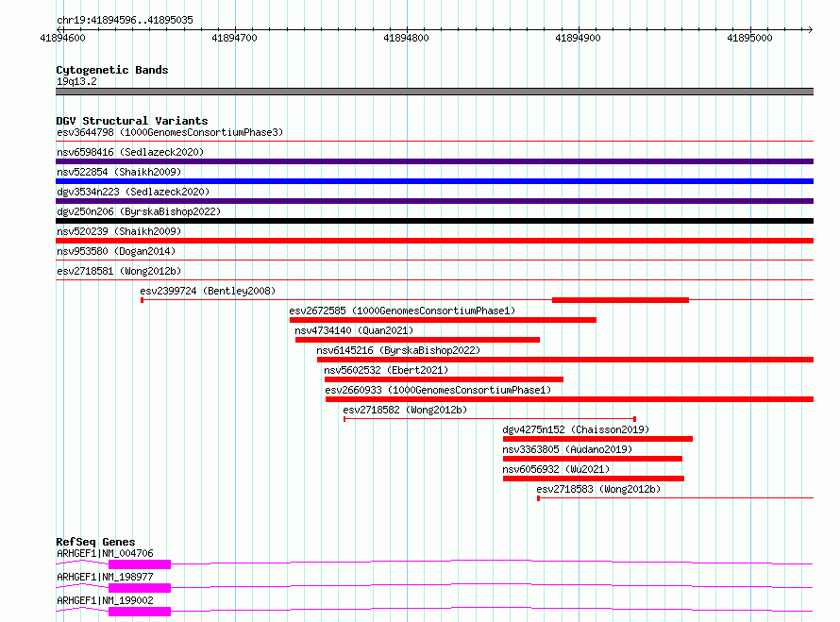Click the Cytogenetic Bands track heading
840x622 pixels.
[112, 70]
